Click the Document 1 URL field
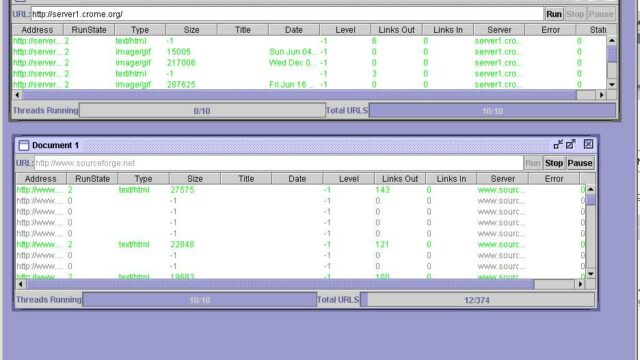Viewport: 640px width, 360px height. click(x=278, y=163)
